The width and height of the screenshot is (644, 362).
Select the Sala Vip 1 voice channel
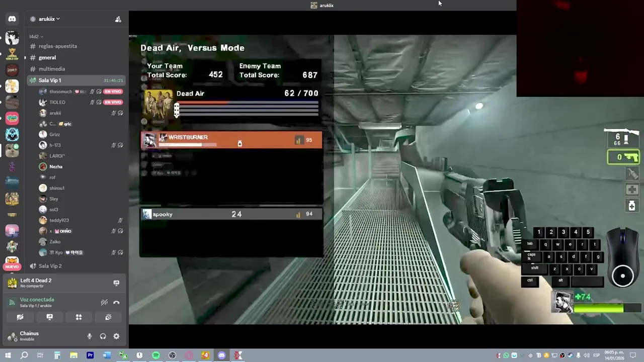tap(76, 80)
